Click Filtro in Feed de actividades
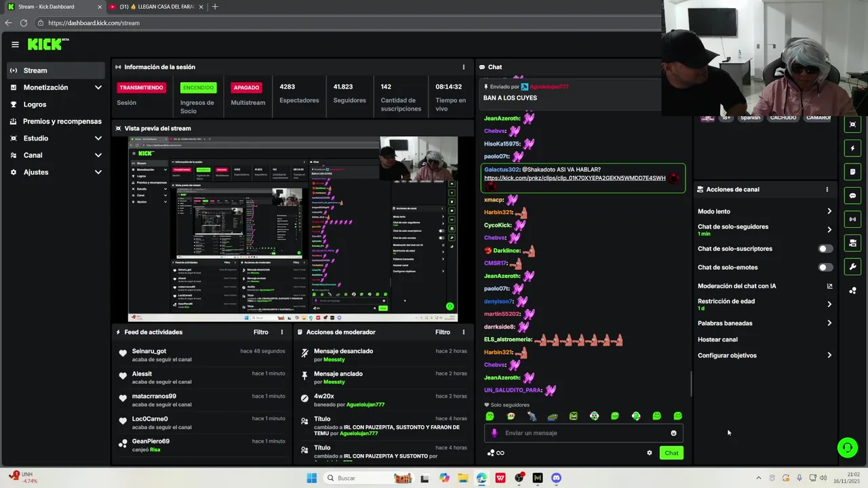 pos(261,332)
